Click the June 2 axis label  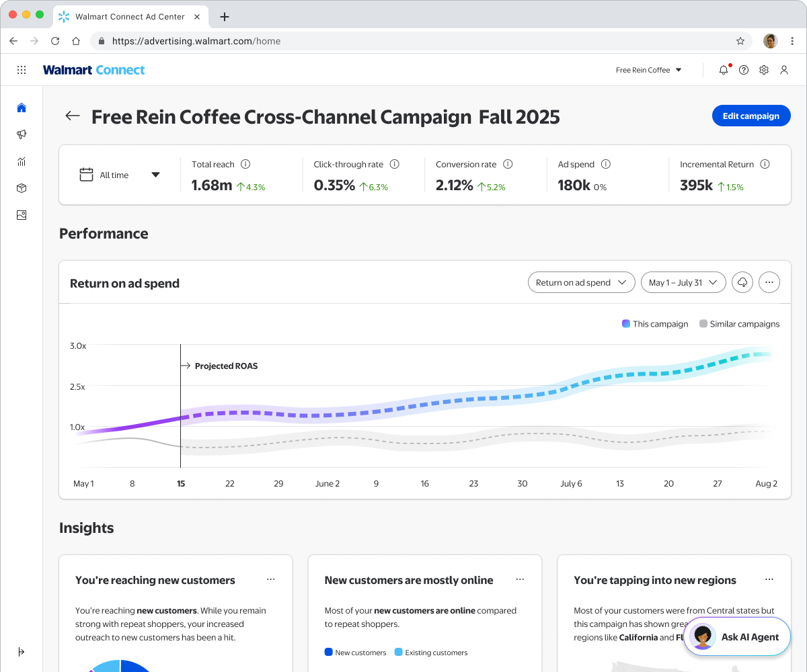pos(328,483)
